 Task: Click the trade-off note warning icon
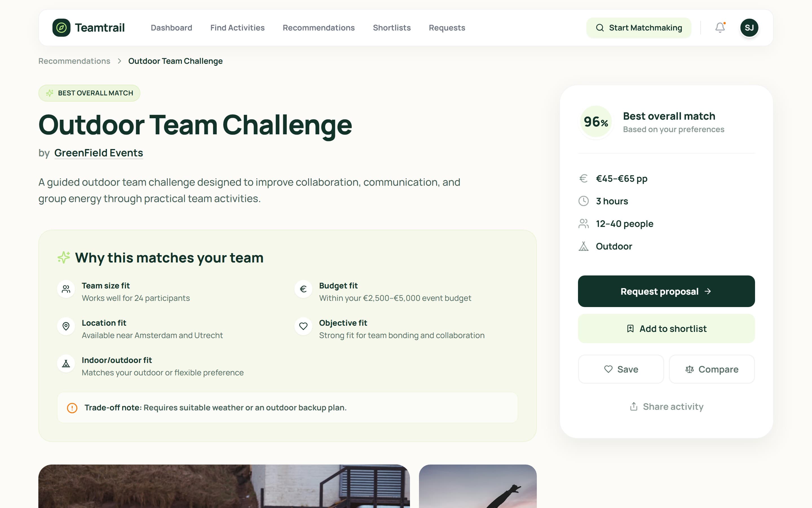pos(72,408)
